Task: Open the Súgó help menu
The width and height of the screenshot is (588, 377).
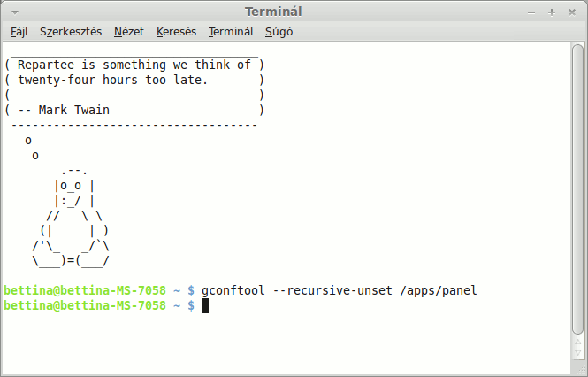Action: 279,32
